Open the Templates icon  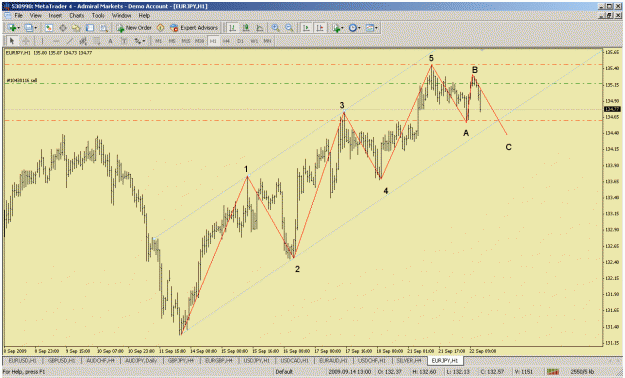[369, 28]
